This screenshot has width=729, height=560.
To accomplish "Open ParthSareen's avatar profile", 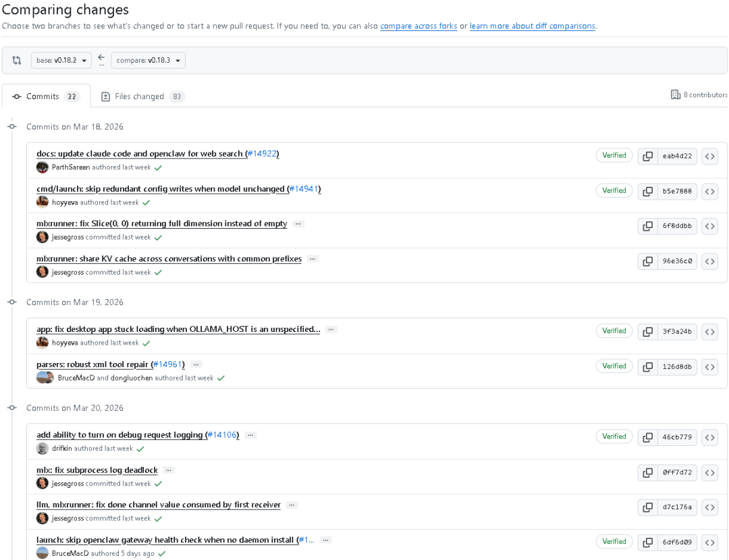I will coord(43,167).
